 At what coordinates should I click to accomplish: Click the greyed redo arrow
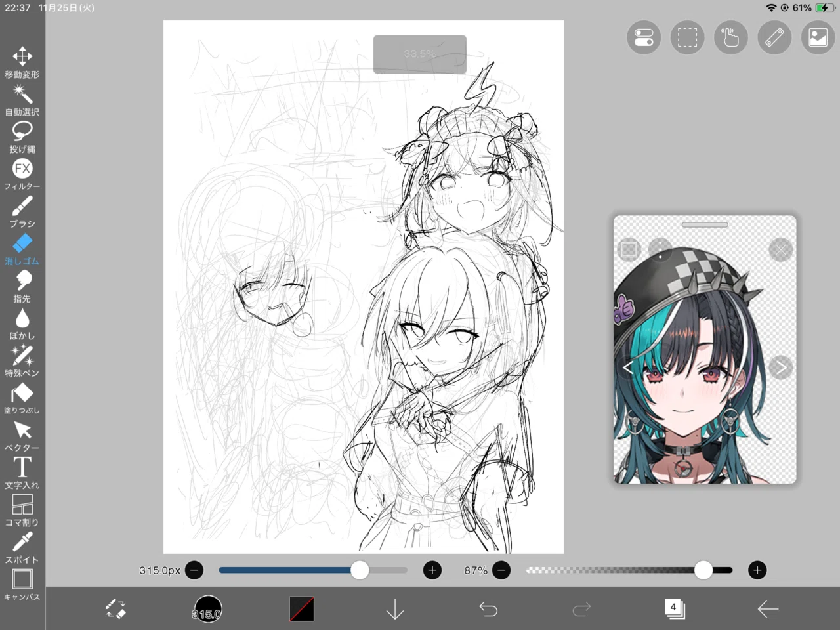tap(581, 609)
